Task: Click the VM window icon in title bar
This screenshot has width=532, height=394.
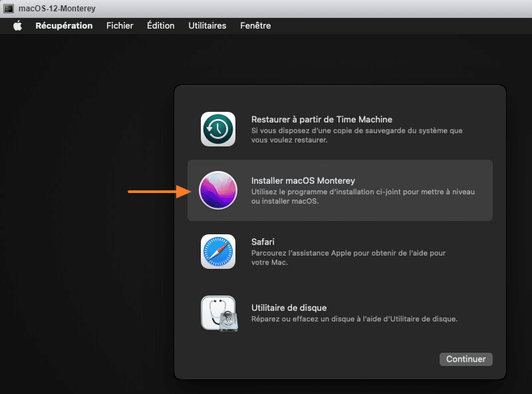Action: click(9, 9)
